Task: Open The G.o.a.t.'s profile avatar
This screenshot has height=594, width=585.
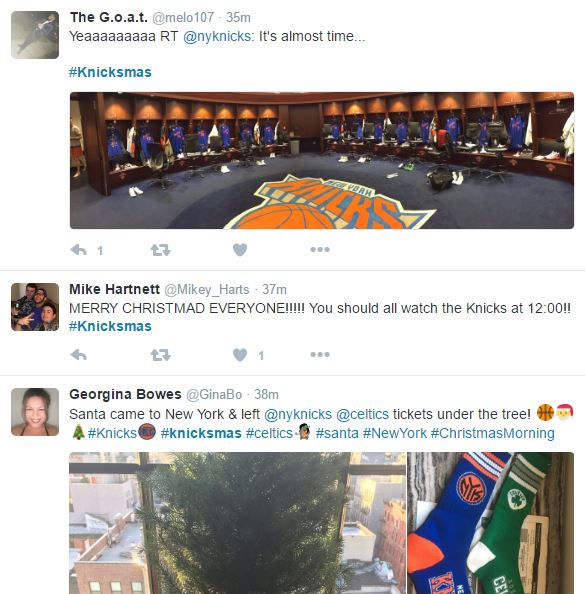Action: click(35, 35)
